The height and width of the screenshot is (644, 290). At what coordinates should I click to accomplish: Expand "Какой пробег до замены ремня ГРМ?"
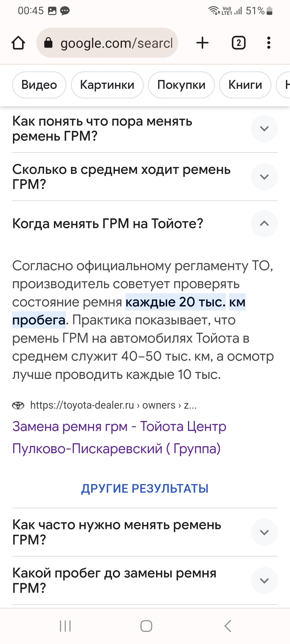pos(264,580)
